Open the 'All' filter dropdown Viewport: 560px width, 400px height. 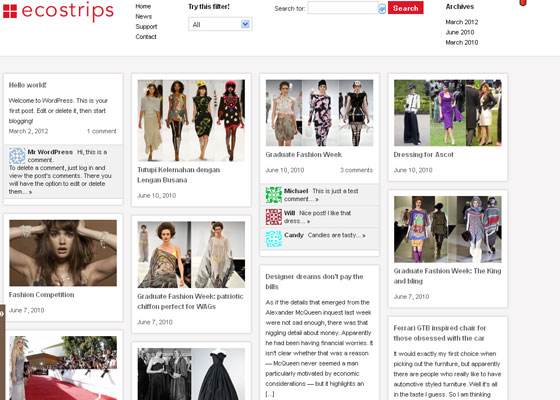220,24
